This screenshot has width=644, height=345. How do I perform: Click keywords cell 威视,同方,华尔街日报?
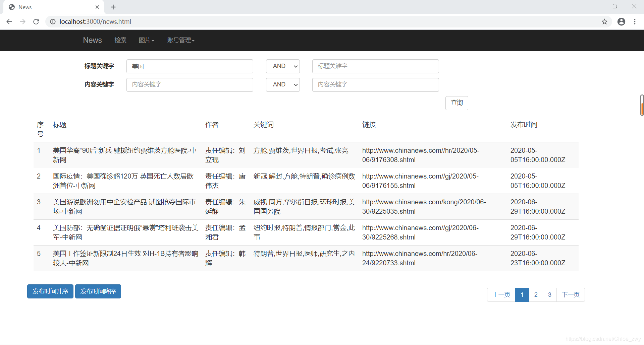coord(304,207)
